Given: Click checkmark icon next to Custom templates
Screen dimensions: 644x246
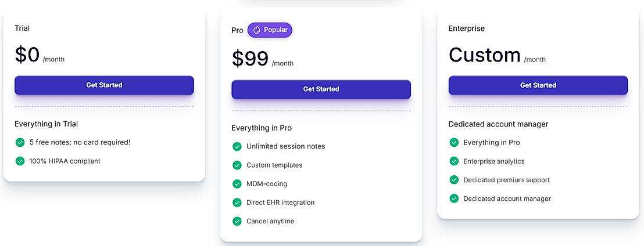Looking at the screenshot, I should pos(237,165).
